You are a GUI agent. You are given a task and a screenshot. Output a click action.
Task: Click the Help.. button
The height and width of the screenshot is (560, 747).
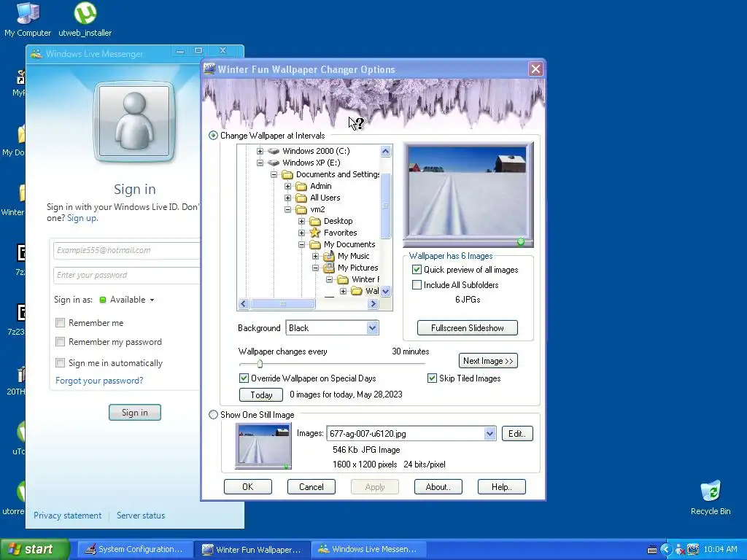coord(502,486)
